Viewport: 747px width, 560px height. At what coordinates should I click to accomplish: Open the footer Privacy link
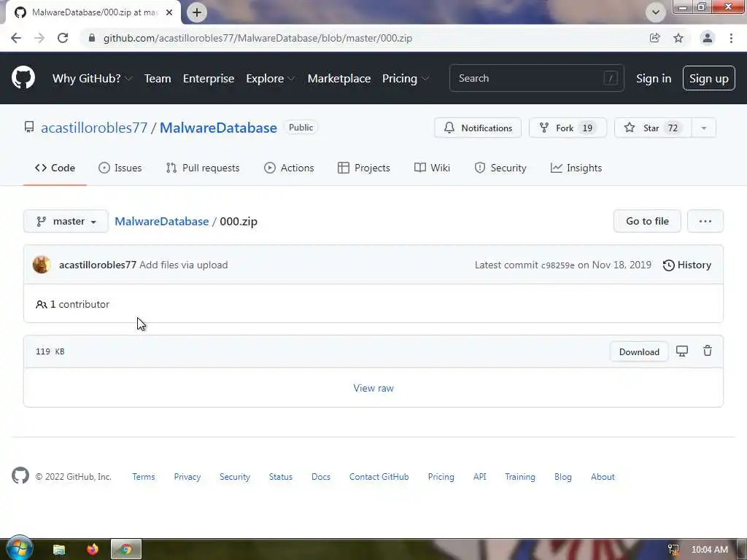click(x=187, y=477)
